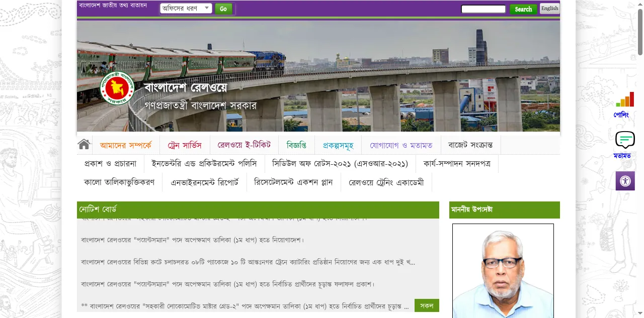Viewport: 644px width, 318px height.
Task: Open কার্য-সম্পাদন সনদপত্র menu item
Action: (x=457, y=163)
